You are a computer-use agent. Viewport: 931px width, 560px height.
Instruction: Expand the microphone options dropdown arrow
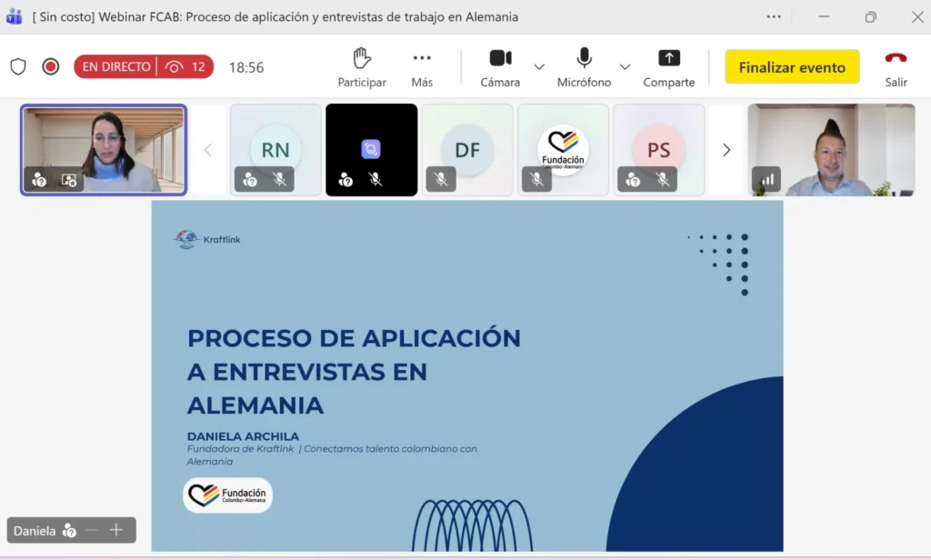coord(625,67)
